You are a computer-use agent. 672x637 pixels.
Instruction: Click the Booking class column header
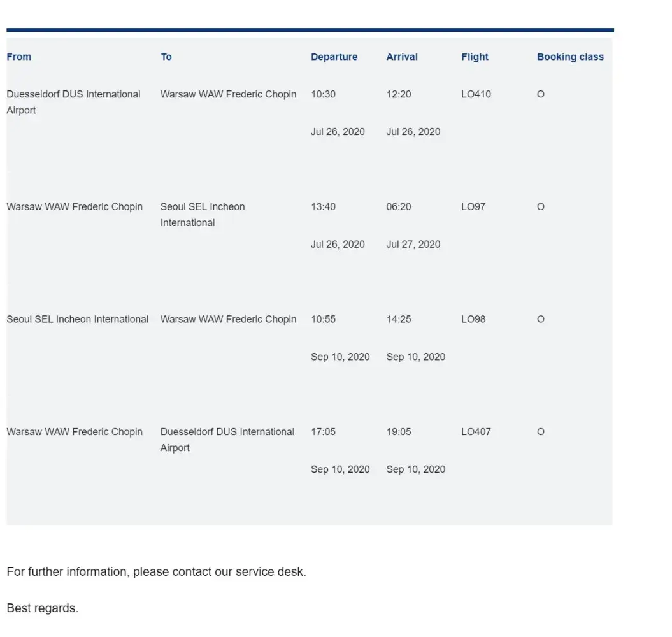click(570, 57)
